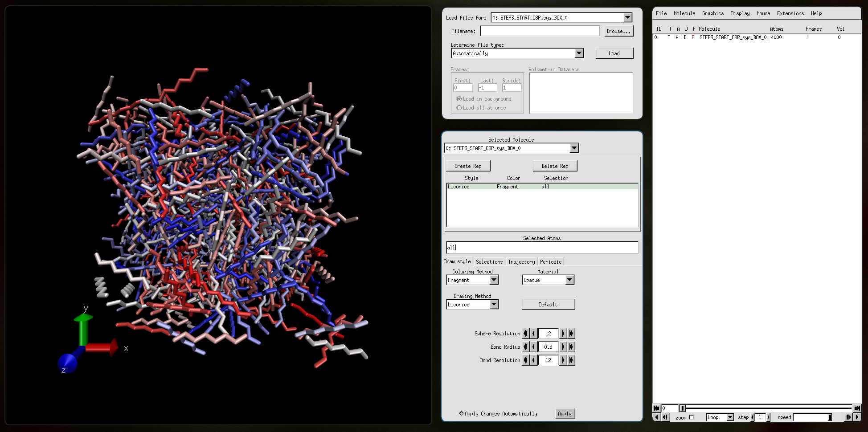Open the Material dropdown set to Opaque
The height and width of the screenshot is (432, 868).
[x=569, y=280]
